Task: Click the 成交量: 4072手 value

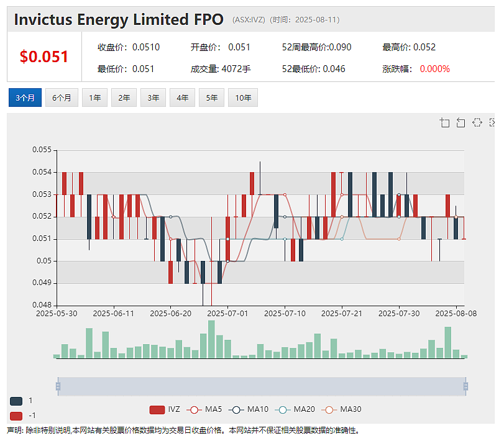Action: (221, 69)
